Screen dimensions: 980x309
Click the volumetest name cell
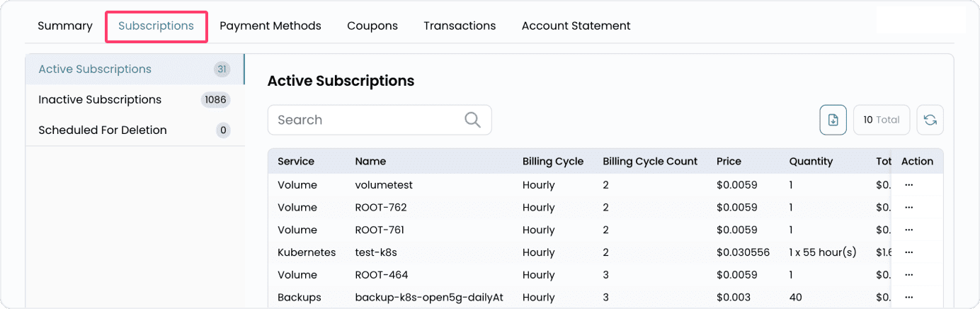384,185
